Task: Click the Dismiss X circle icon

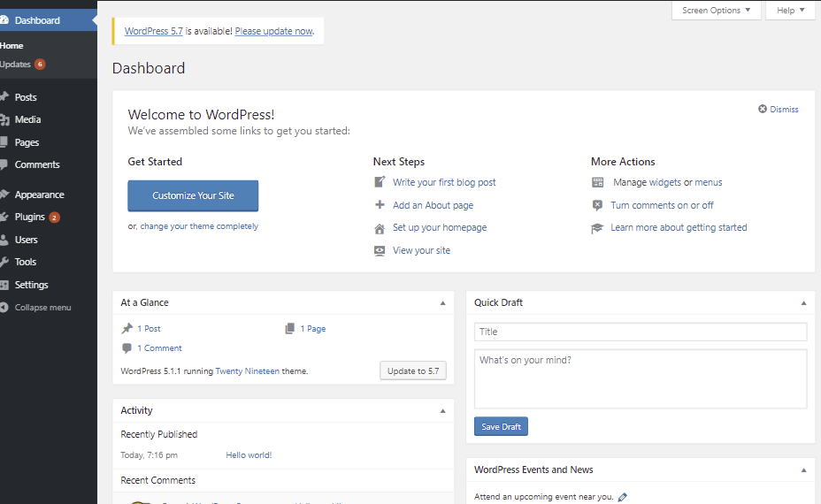Action: [763, 109]
